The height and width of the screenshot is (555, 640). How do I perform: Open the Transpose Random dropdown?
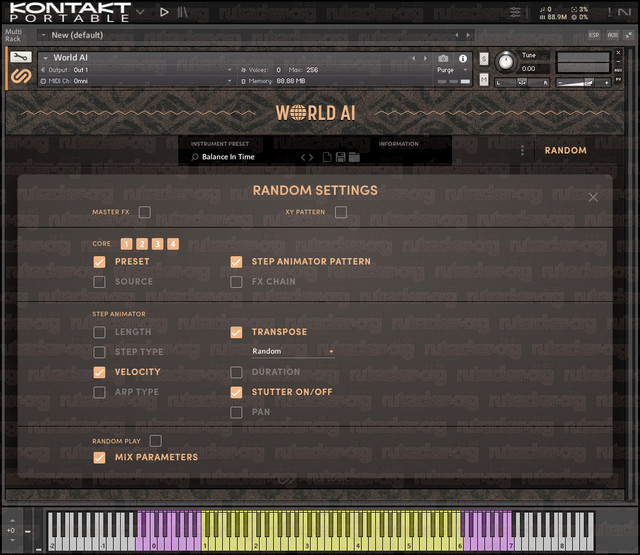(x=293, y=351)
